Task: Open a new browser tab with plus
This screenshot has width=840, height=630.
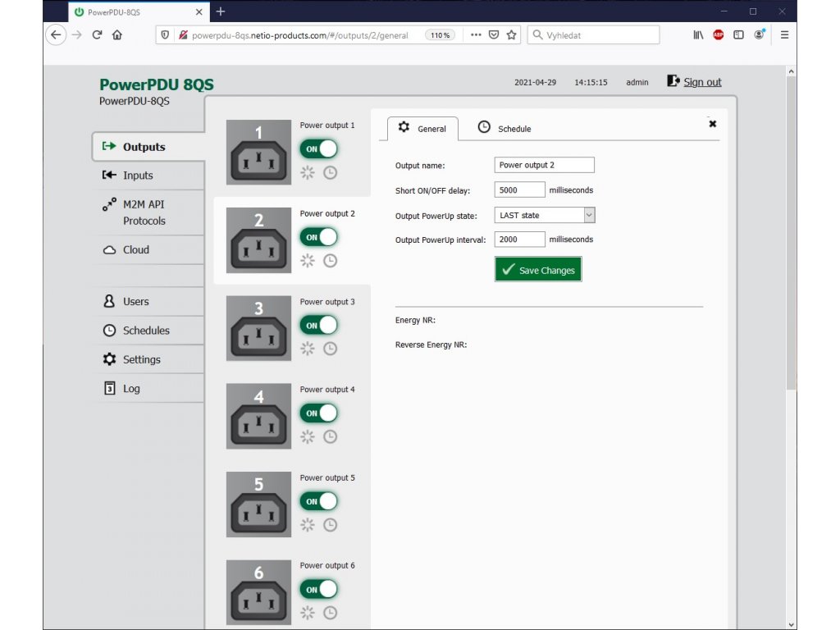Action: (x=220, y=11)
